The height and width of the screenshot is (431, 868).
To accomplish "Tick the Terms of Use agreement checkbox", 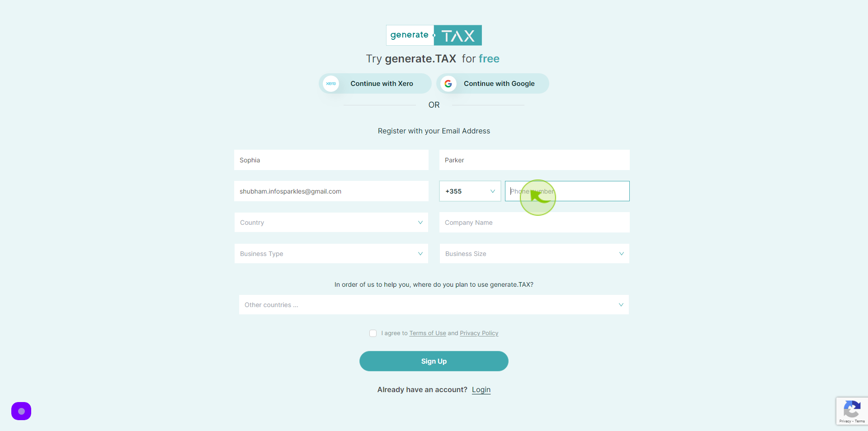I will [373, 333].
